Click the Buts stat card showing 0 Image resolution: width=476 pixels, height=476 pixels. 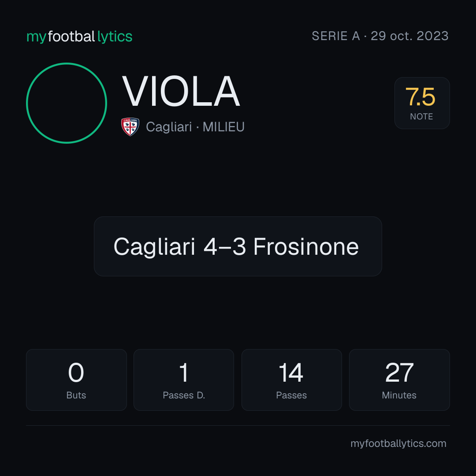[76, 380]
